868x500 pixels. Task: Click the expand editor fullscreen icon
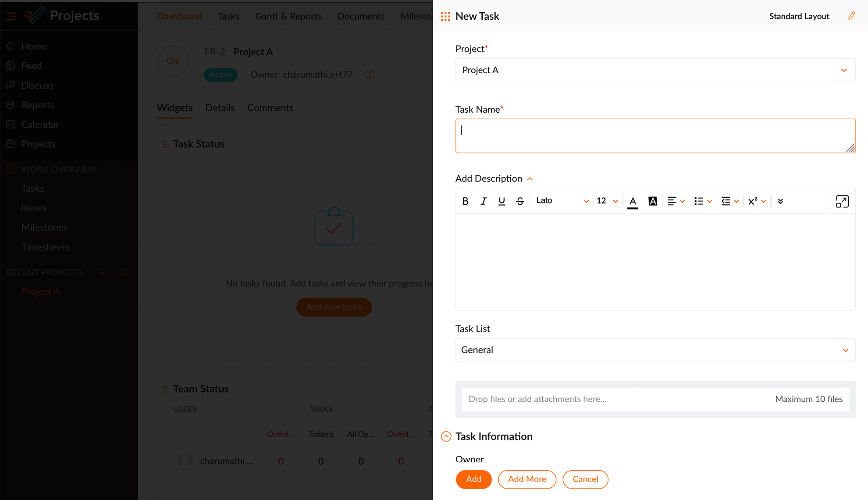pos(843,201)
